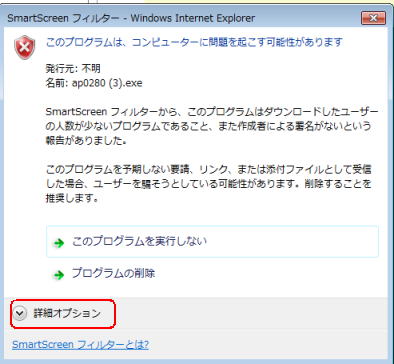This screenshot has height=364, width=394.
Task: Expand the 詳細オプション chevron
Action: tap(20, 313)
